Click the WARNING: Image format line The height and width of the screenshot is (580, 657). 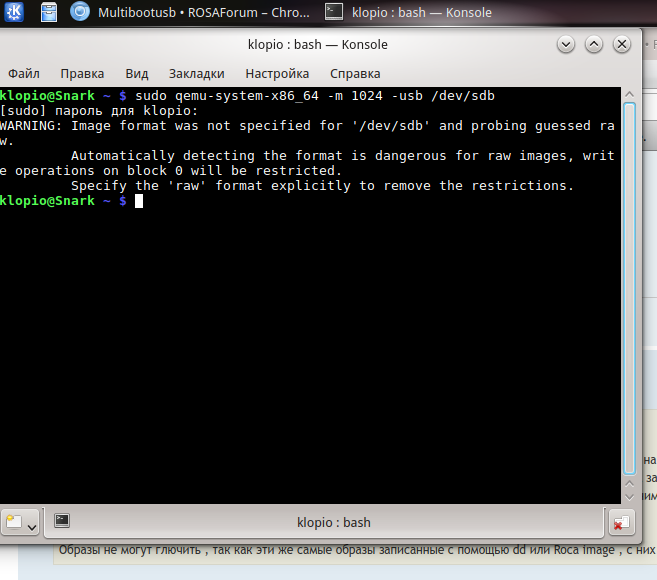pos(307,126)
